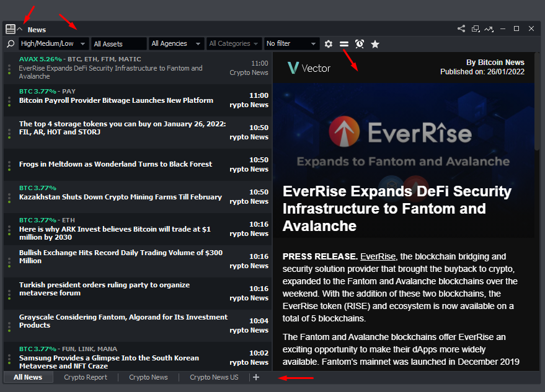
Task: Click the news alert alarm clock icon
Action: pyautogui.click(x=360, y=44)
